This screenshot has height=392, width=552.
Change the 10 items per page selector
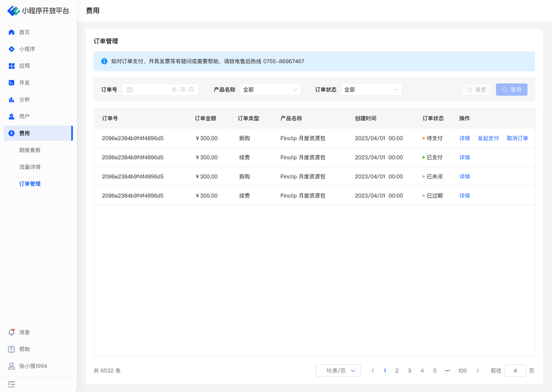[x=338, y=370]
